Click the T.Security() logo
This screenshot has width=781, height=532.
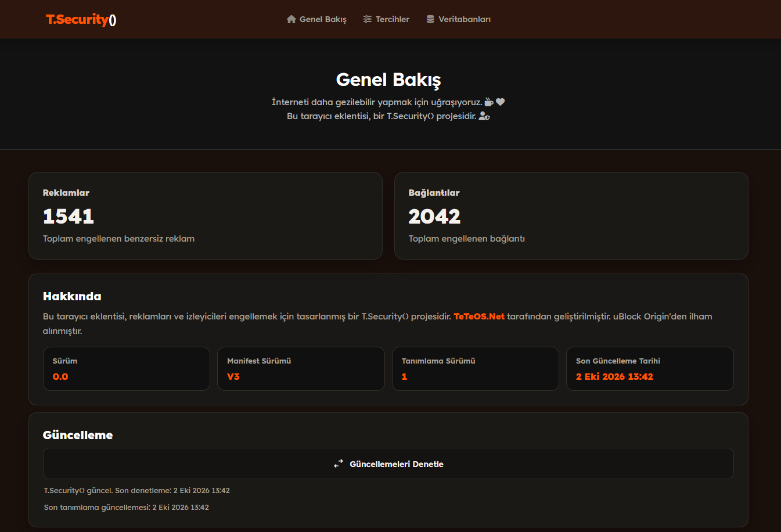81,19
